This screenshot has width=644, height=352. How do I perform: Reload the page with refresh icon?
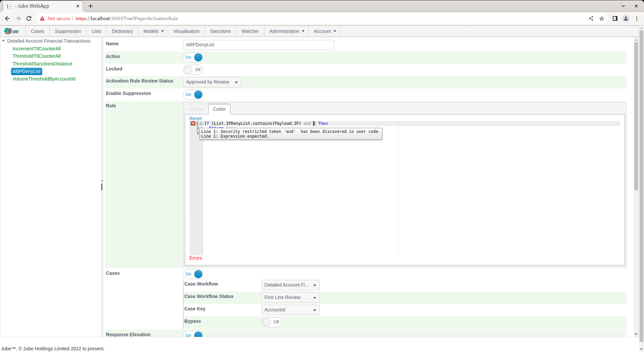point(29,18)
